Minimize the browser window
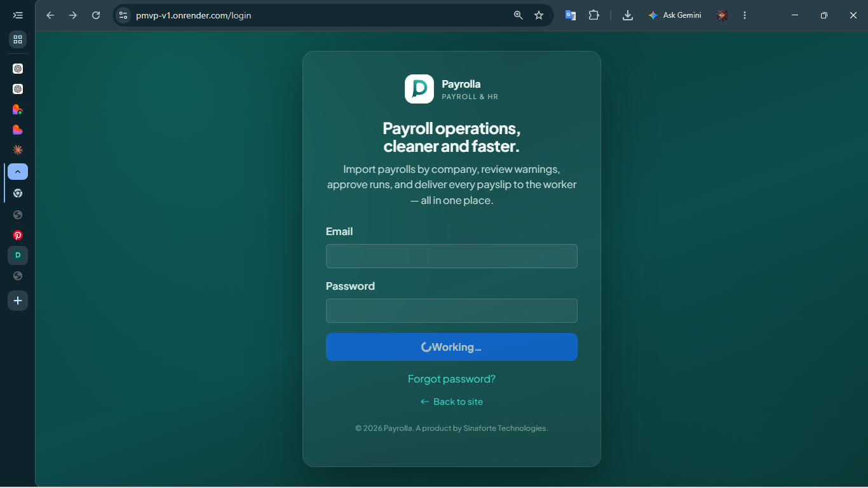868x488 pixels. (795, 15)
